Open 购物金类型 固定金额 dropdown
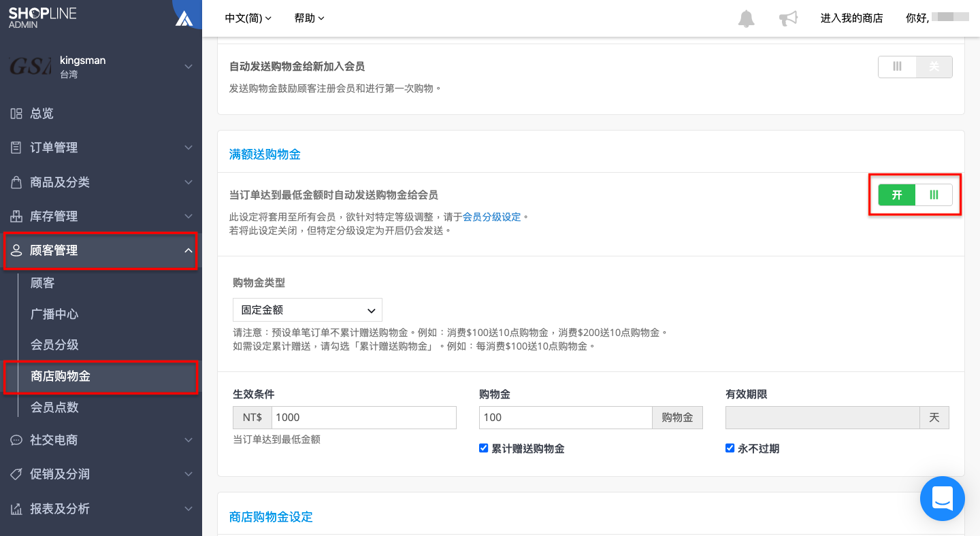 point(308,309)
